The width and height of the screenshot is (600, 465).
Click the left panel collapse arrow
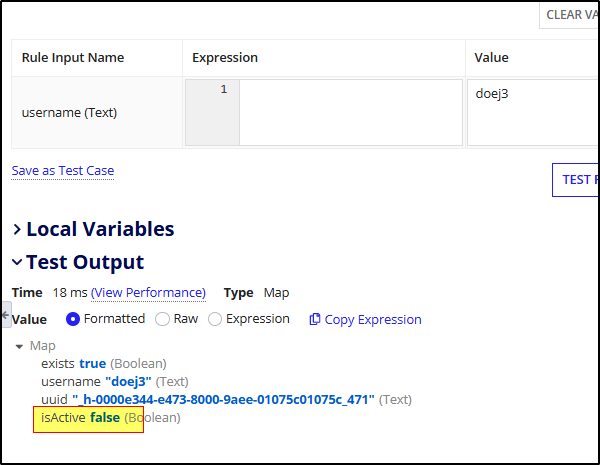pos(5,314)
